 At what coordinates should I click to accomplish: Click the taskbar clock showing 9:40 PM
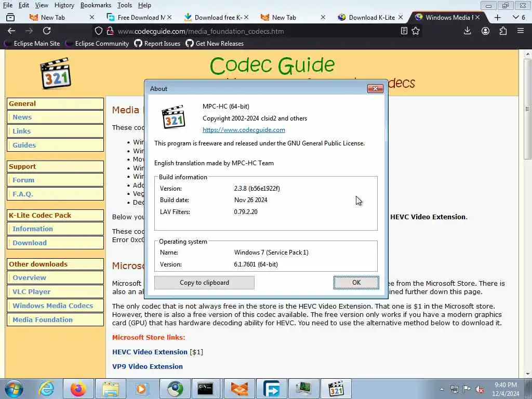tap(506, 385)
